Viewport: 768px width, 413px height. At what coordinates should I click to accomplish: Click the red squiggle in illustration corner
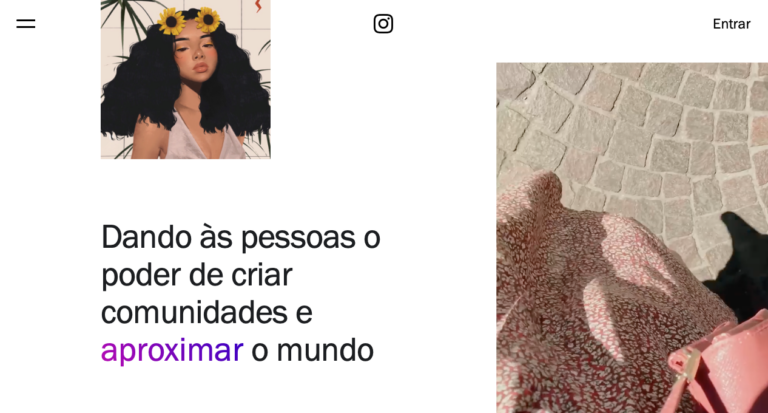(x=258, y=6)
